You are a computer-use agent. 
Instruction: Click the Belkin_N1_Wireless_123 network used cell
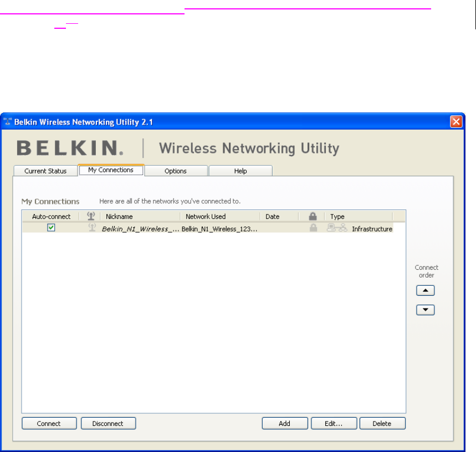click(x=219, y=229)
